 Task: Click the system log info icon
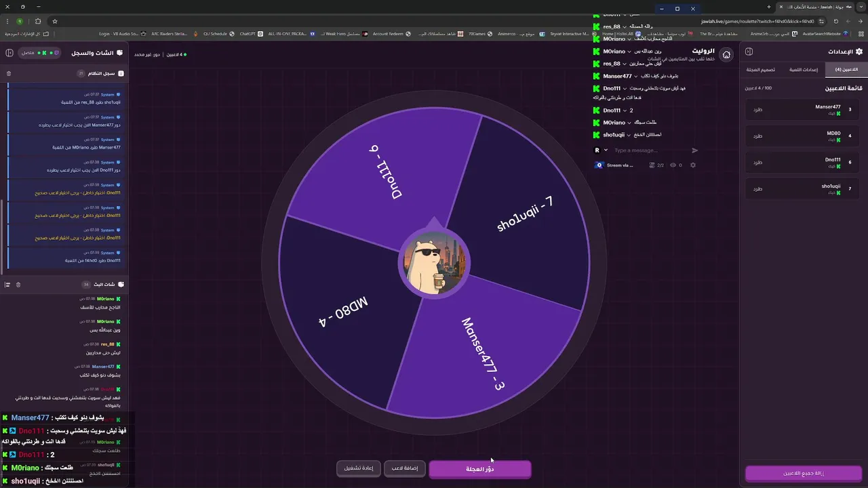pyautogui.click(x=121, y=73)
